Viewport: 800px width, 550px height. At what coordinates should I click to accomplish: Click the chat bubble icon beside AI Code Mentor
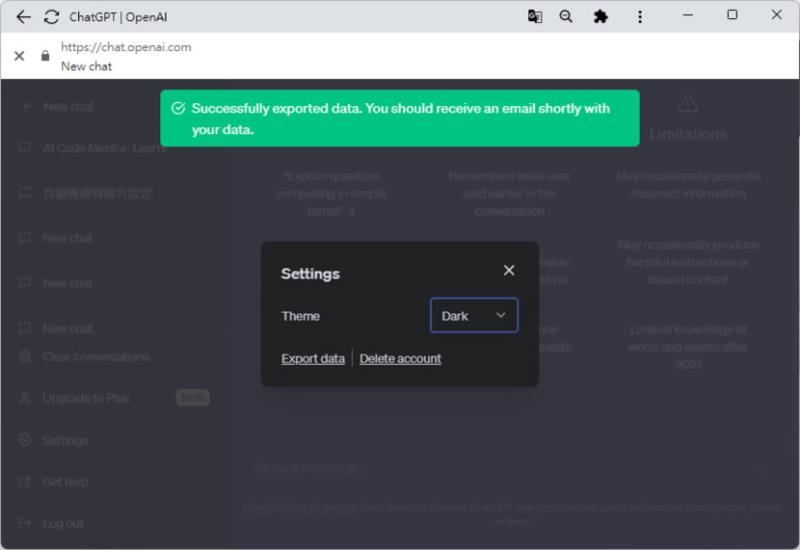[x=25, y=148]
